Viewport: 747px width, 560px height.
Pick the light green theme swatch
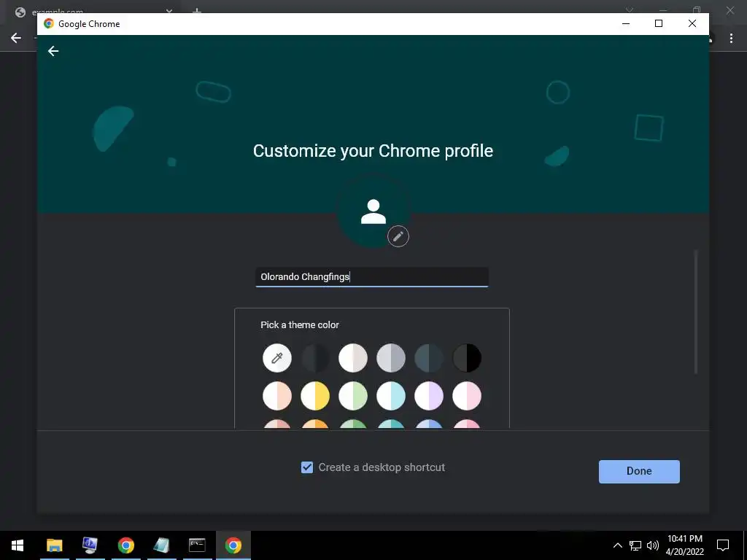(353, 396)
